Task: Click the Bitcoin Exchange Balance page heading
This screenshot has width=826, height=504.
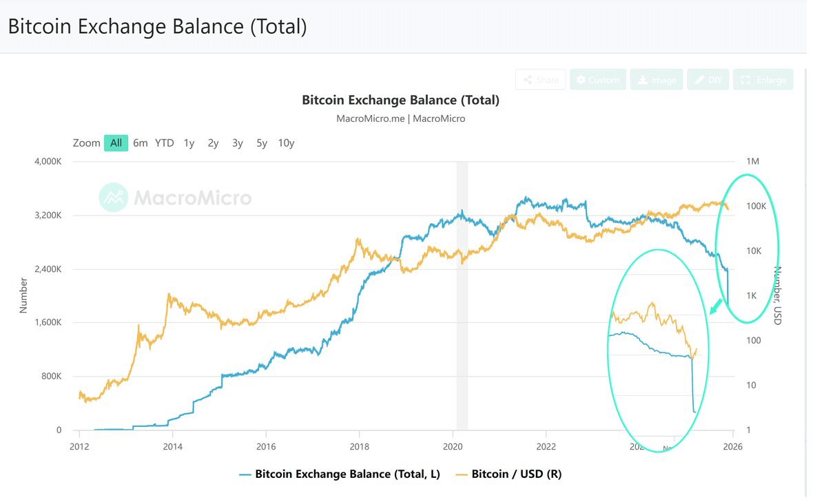Action: tap(157, 27)
